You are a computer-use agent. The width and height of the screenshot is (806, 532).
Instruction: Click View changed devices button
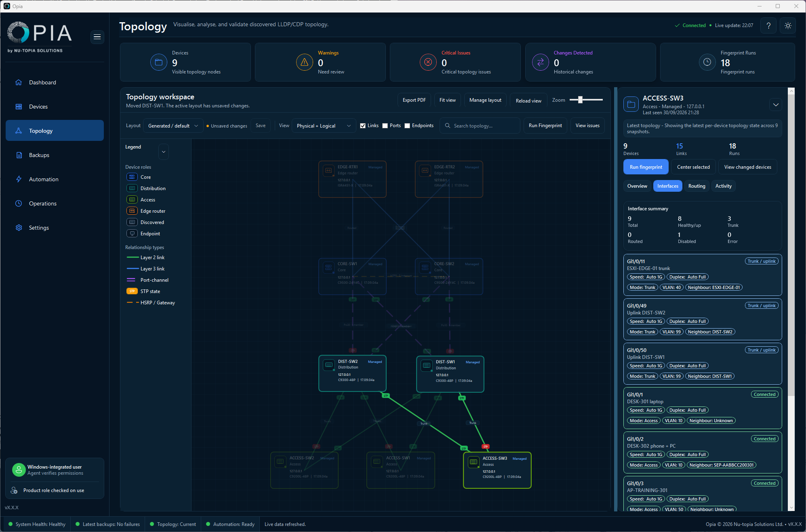[x=747, y=167]
